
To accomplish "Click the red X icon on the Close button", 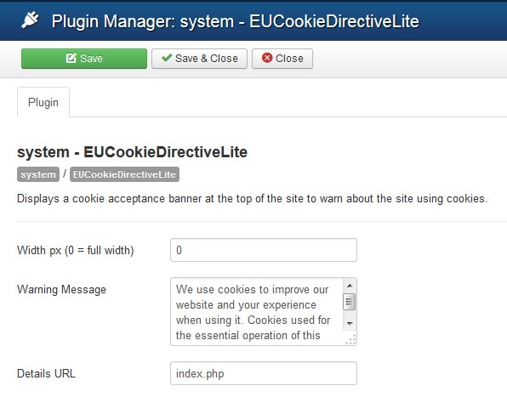I will [x=267, y=58].
